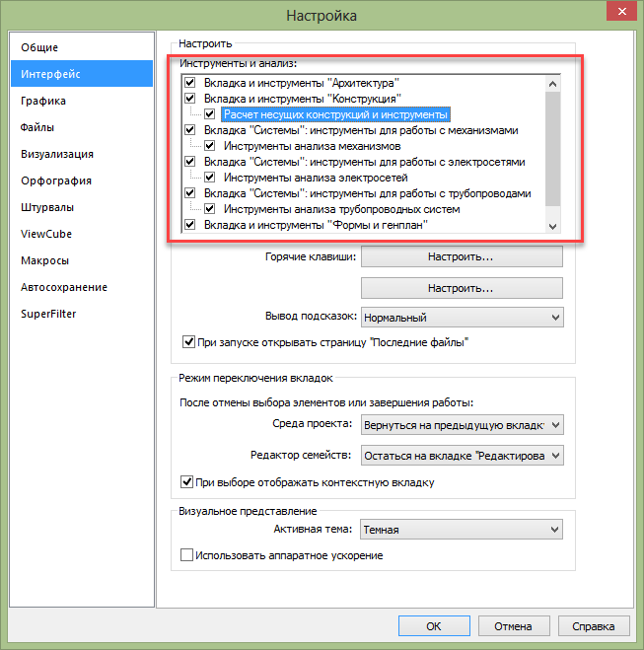The image size is (644, 650).
Task: Click the tools list scroll-up arrow
Action: (x=552, y=84)
